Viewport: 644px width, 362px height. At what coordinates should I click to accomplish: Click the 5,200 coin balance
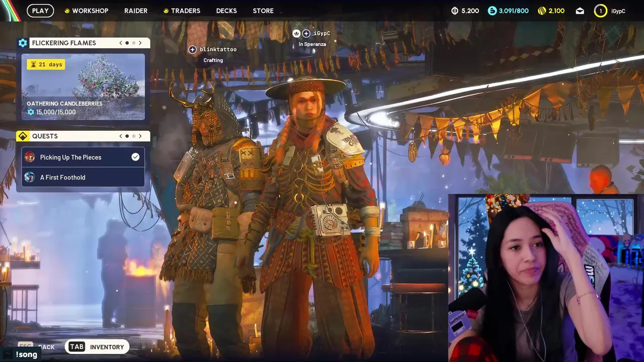(x=470, y=11)
